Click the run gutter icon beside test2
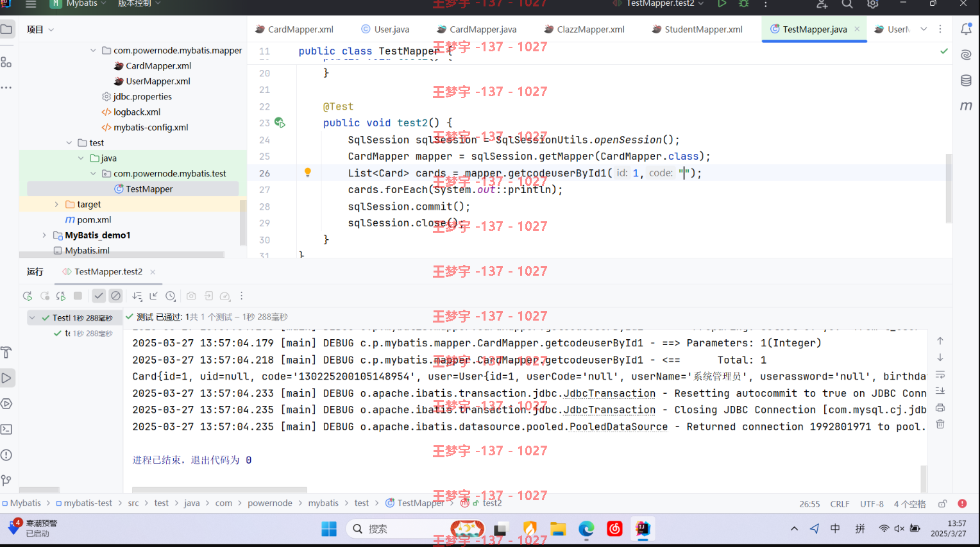 coord(280,122)
